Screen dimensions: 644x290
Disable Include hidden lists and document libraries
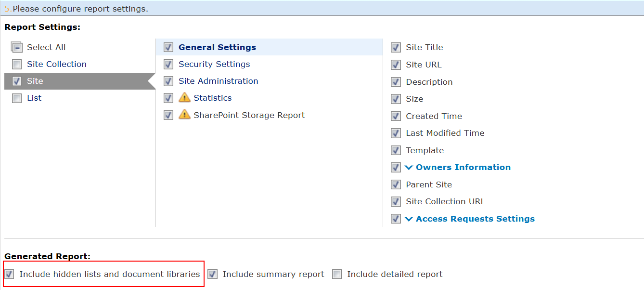(x=9, y=274)
